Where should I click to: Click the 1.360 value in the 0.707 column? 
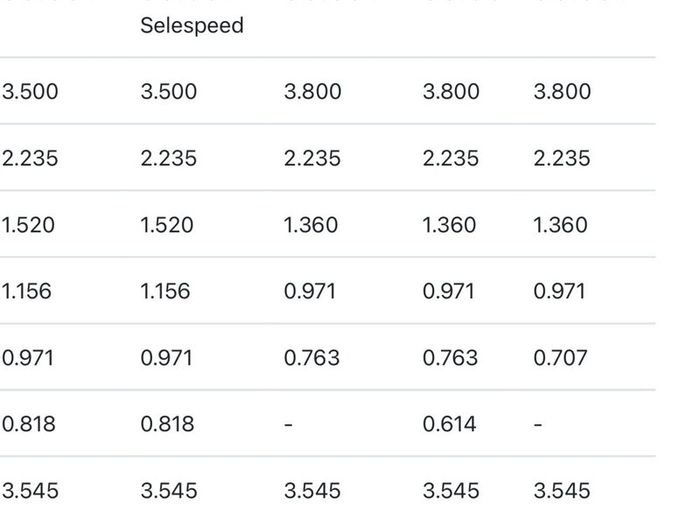[560, 225]
